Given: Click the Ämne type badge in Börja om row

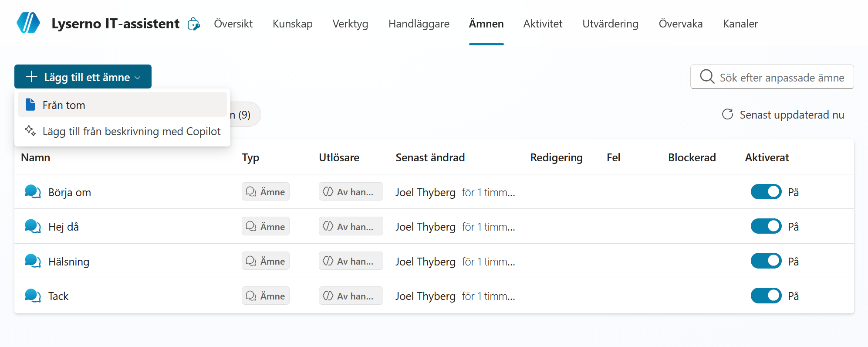Looking at the screenshot, I should click(x=266, y=191).
